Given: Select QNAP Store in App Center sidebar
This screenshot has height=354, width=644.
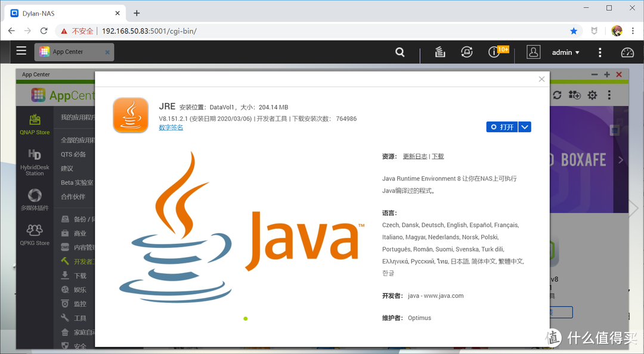Looking at the screenshot, I should pos(35,125).
